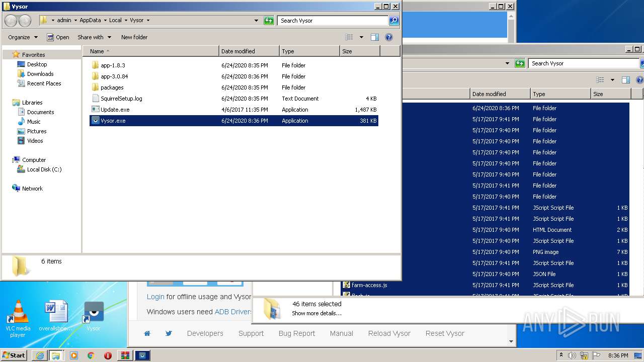
Task: Launch Windows Media Player from taskbar
Action: point(73,355)
